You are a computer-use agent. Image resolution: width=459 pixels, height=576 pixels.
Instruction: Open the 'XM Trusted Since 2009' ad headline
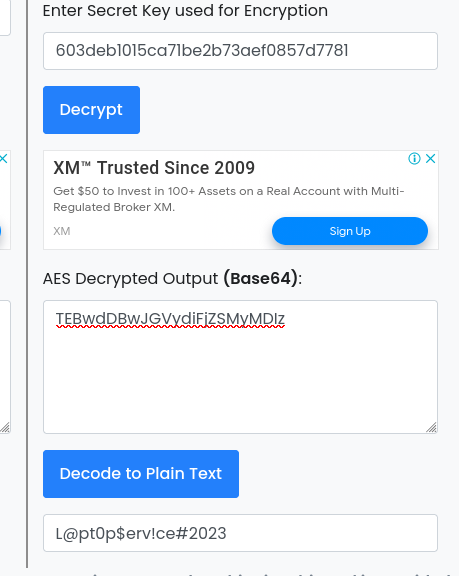click(x=154, y=168)
